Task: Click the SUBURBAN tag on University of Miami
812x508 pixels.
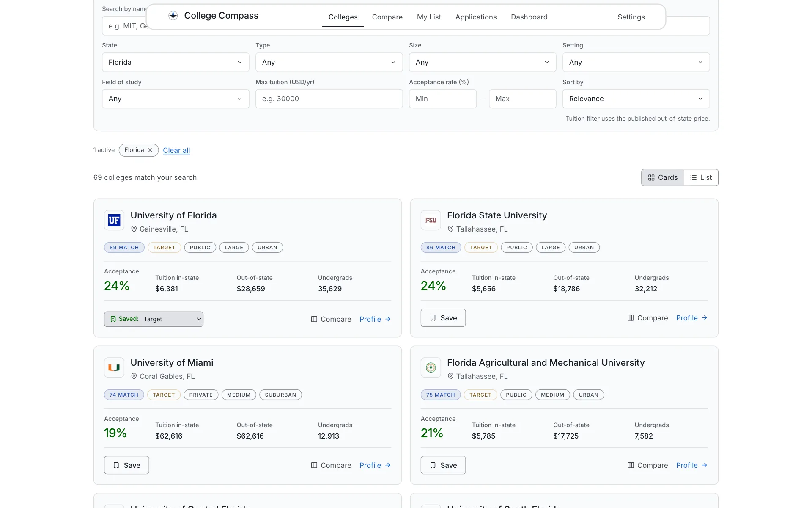Action: [280, 395]
